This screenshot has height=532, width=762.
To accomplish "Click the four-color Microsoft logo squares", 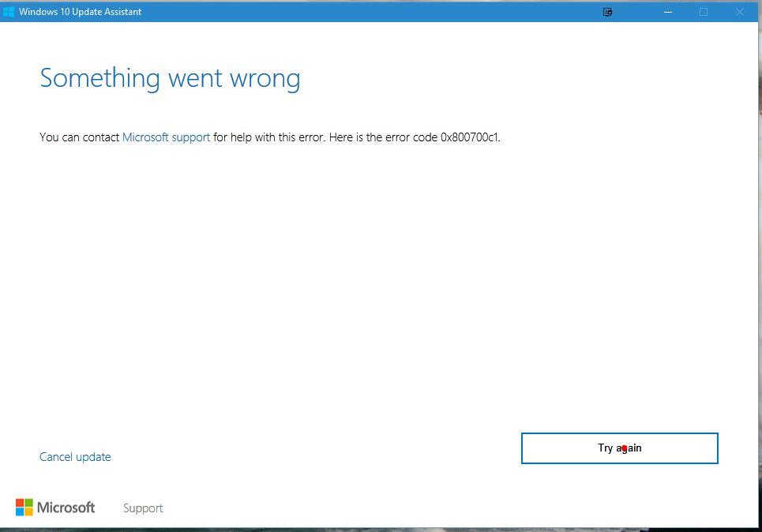I will [x=24, y=507].
